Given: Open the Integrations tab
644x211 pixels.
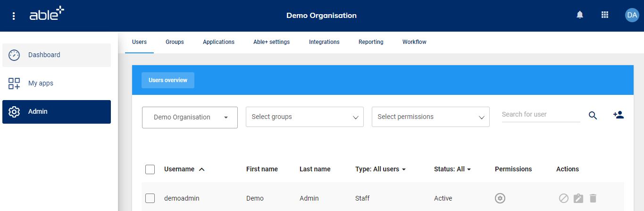Looking at the screenshot, I should click(324, 42).
